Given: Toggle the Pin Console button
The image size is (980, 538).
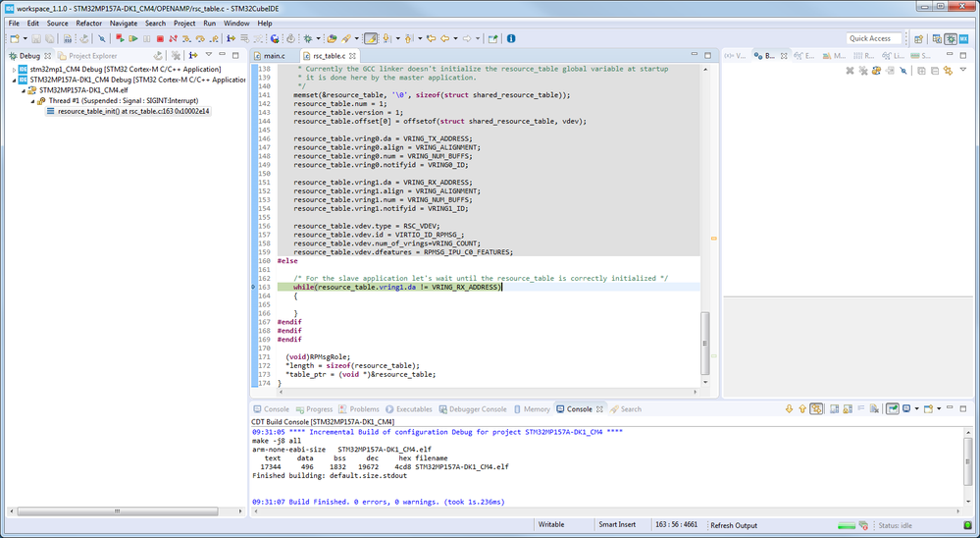Looking at the screenshot, I should click(x=893, y=409).
